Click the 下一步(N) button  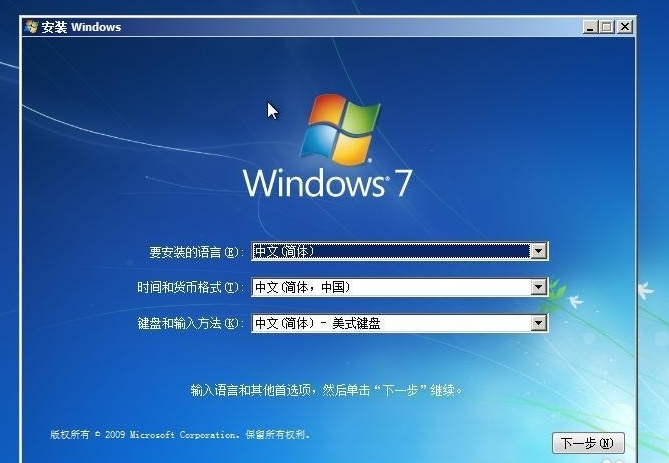click(x=588, y=443)
